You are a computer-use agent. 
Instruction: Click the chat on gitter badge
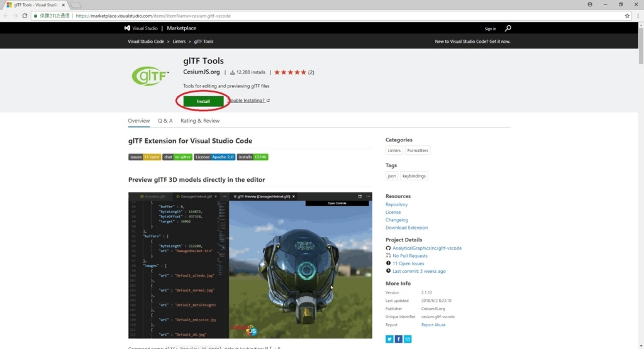click(x=177, y=157)
